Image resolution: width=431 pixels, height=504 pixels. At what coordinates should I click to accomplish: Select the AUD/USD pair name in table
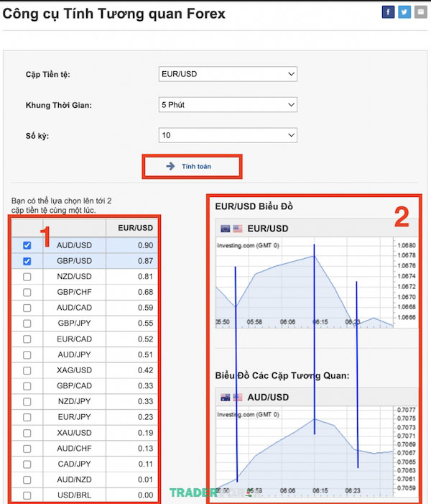(x=74, y=245)
